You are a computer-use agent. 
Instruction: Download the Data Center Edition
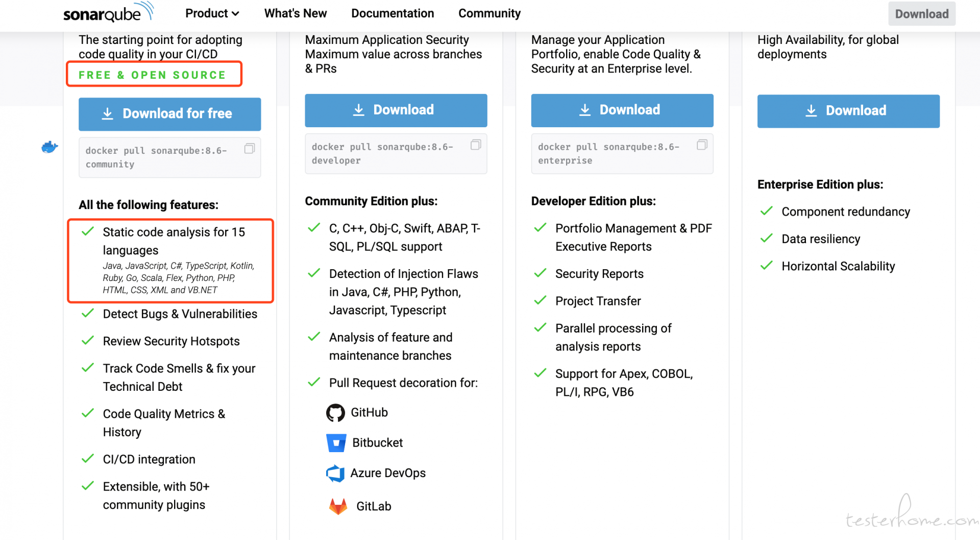coord(848,111)
